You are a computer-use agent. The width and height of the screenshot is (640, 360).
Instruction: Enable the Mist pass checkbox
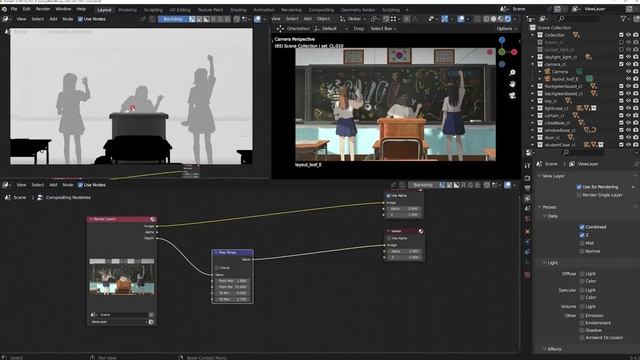pyautogui.click(x=582, y=243)
